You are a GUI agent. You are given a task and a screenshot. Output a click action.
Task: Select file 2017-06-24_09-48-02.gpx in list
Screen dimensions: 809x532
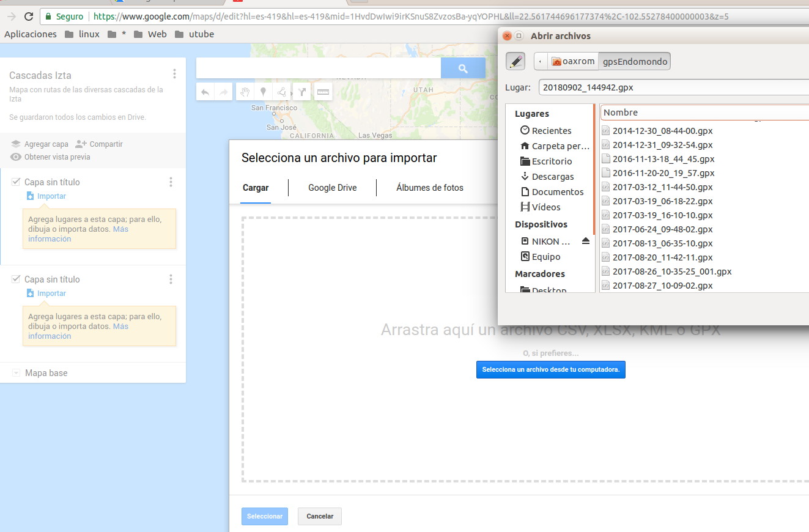[x=662, y=229]
